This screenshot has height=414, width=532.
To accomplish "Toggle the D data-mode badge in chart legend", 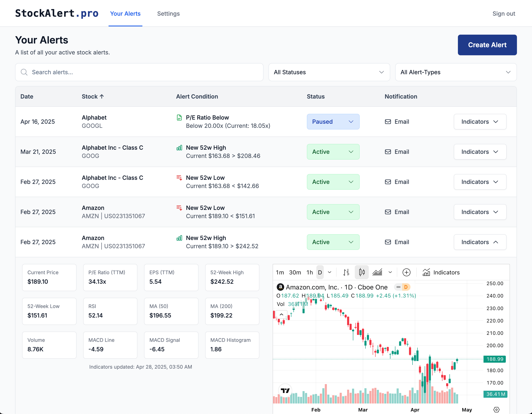I will [406, 287].
